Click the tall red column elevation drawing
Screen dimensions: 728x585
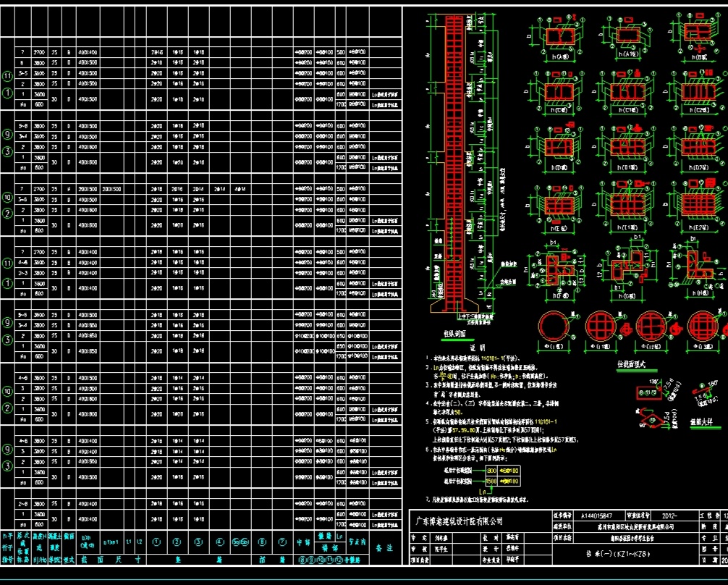(454, 163)
